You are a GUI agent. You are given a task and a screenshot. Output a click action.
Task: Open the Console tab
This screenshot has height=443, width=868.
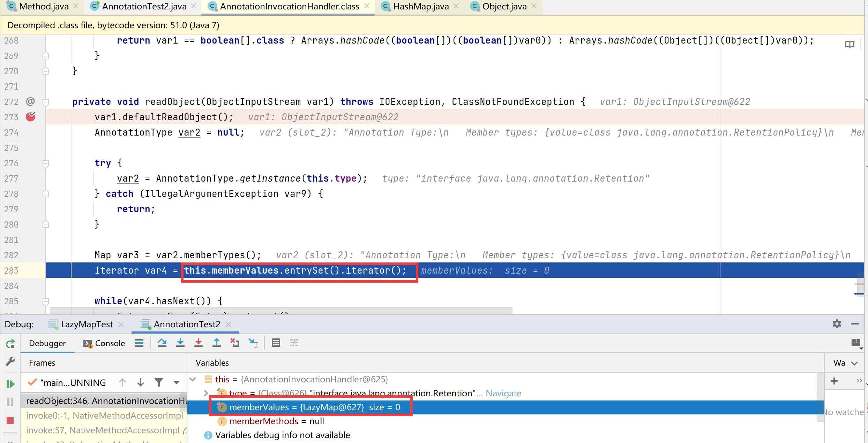[x=104, y=343]
